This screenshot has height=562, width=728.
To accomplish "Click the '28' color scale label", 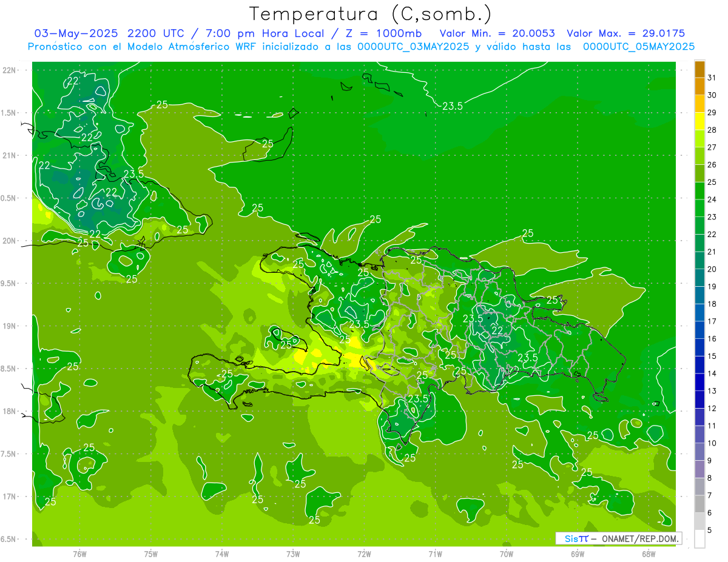I will point(712,130).
